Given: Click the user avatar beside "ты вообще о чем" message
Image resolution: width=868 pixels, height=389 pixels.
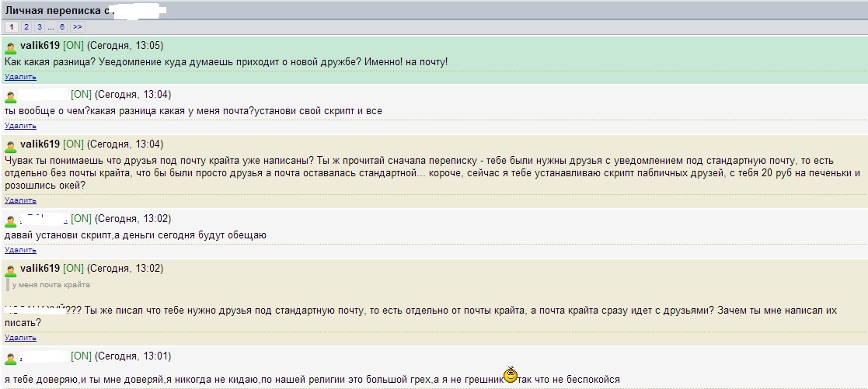Looking at the screenshot, I should click(11, 96).
